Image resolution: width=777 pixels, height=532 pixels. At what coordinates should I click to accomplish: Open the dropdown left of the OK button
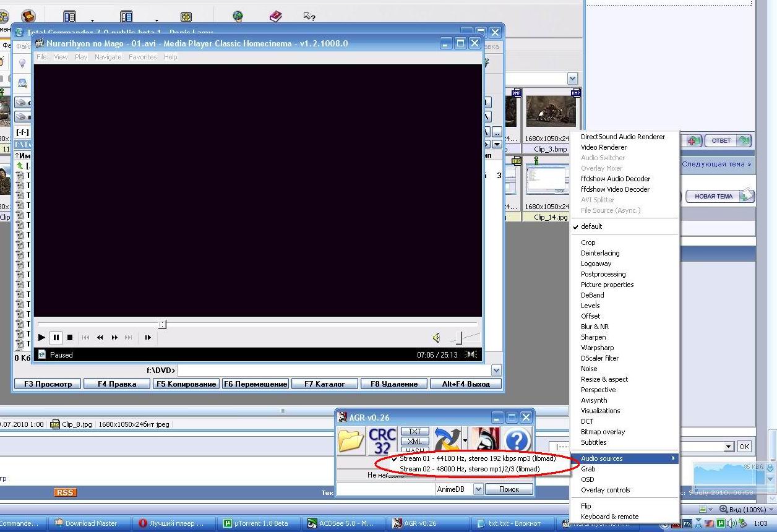(728, 447)
